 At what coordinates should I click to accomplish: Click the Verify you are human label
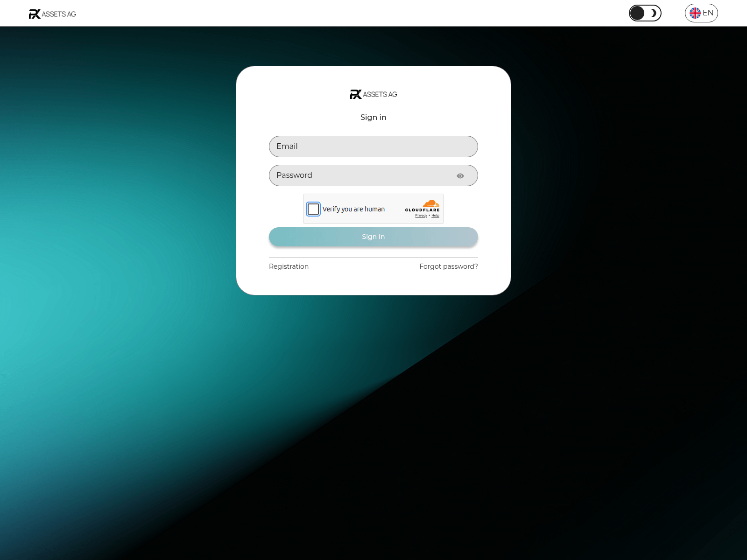[x=353, y=209]
